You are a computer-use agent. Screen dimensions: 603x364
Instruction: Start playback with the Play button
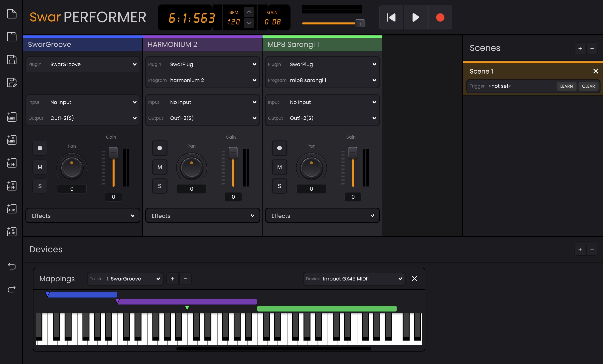coord(416,17)
